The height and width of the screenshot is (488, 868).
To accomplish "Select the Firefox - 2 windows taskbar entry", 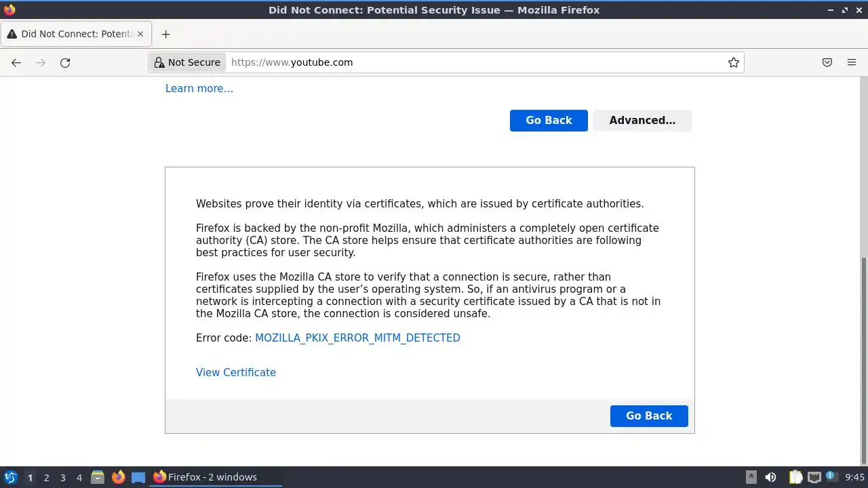I will pyautogui.click(x=216, y=477).
